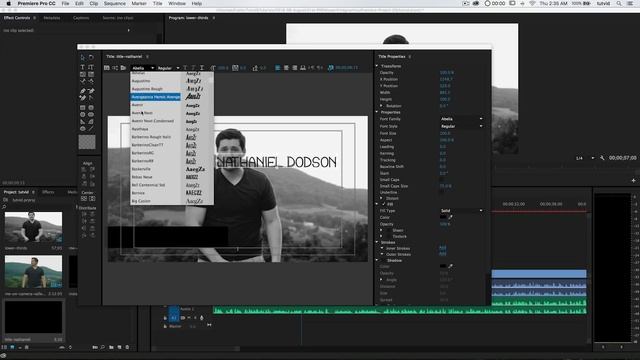Open Spotlight search in menu bar
This screenshot has height=360, width=640.
point(619,3)
